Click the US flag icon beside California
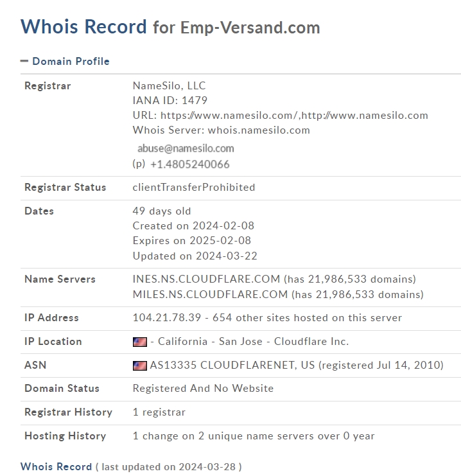This screenshot has width=461, height=476. [140, 342]
